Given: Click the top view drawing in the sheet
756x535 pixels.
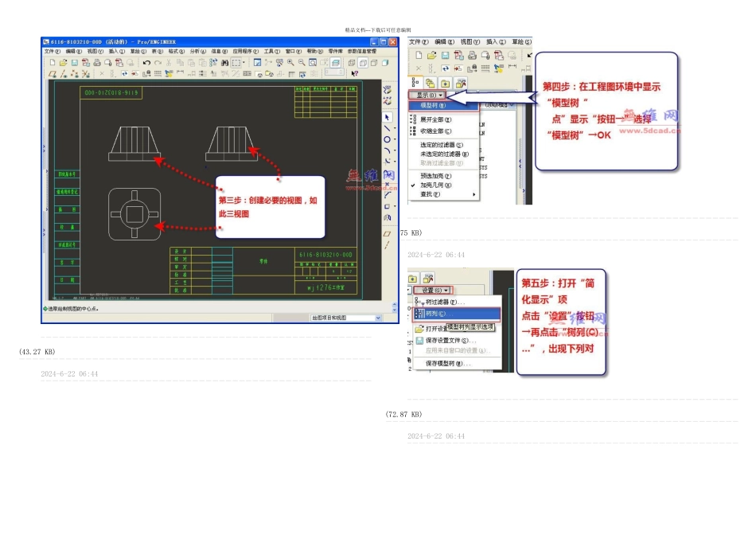Looking at the screenshot, I should (134, 214).
